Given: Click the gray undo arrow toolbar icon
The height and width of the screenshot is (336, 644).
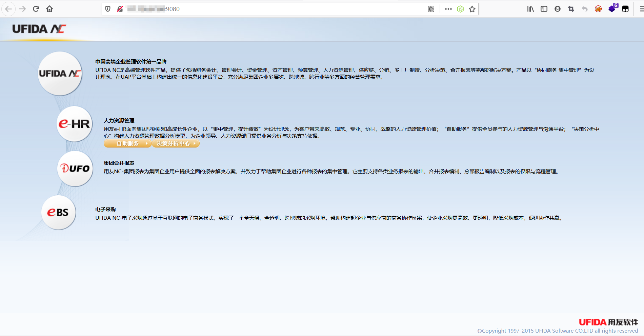Looking at the screenshot, I should tap(585, 9).
